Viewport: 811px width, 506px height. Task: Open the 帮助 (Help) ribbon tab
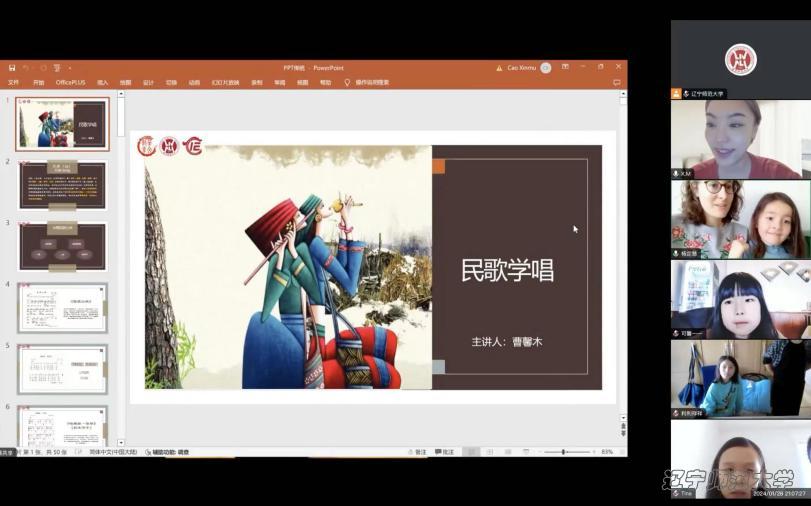click(x=325, y=82)
